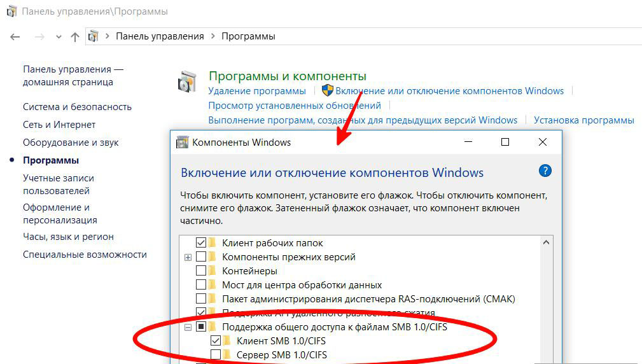Open Выполнение программ для предыдущих версий Windows
The height and width of the screenshot is (364, 642).
[363, 120]
